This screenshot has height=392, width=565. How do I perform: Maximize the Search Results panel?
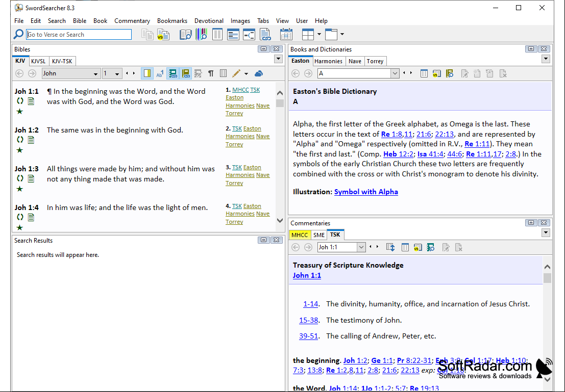point(264,240)
